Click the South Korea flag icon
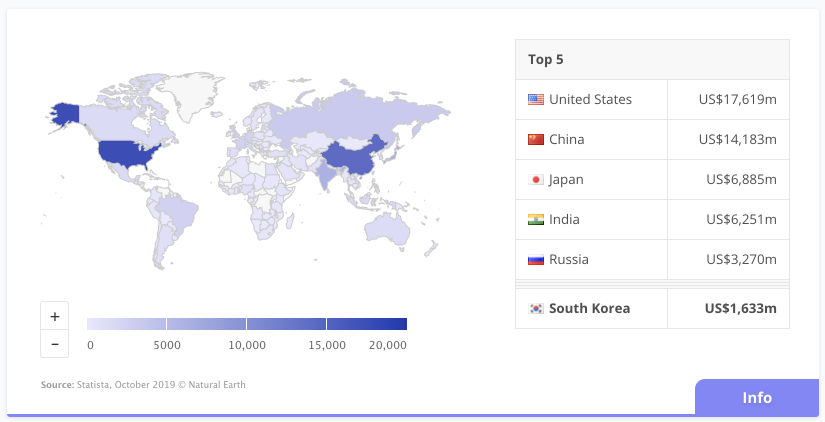This screenshot has width=825, height=422. [x=536, y=308]
